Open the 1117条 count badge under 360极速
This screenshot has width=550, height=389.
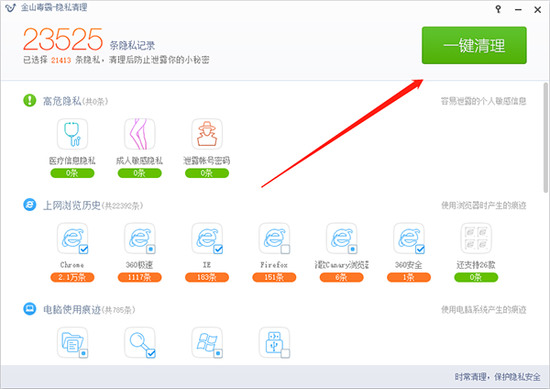click(x=140, y=277)
